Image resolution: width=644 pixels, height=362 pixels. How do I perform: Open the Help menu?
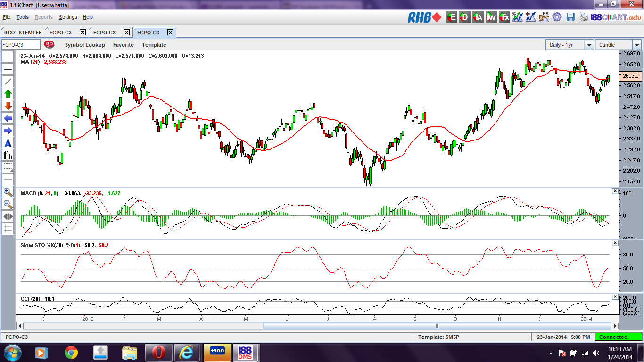(x=88, y=17)
